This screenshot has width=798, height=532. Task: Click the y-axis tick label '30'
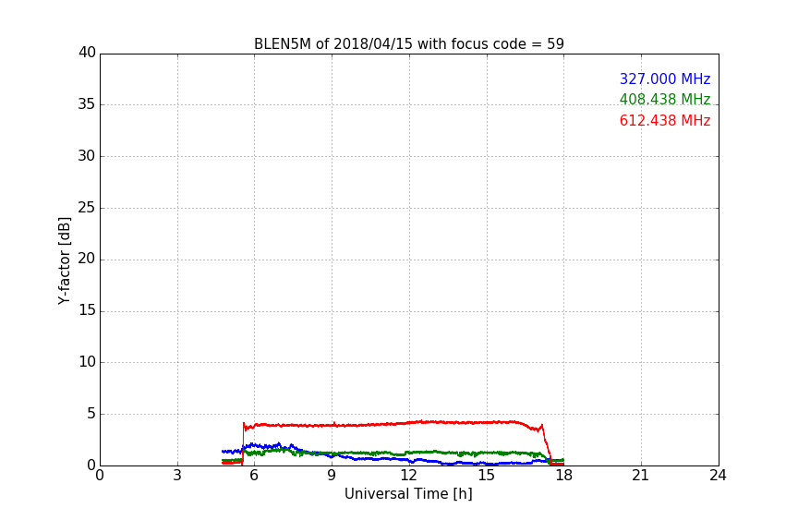tap(87, 156)
